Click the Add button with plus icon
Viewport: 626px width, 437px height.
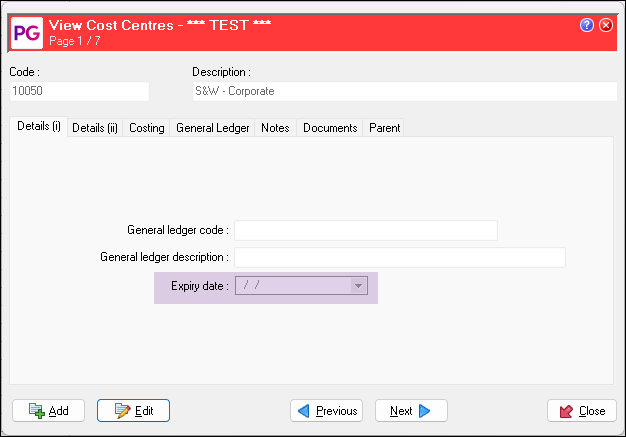(48, 411)
